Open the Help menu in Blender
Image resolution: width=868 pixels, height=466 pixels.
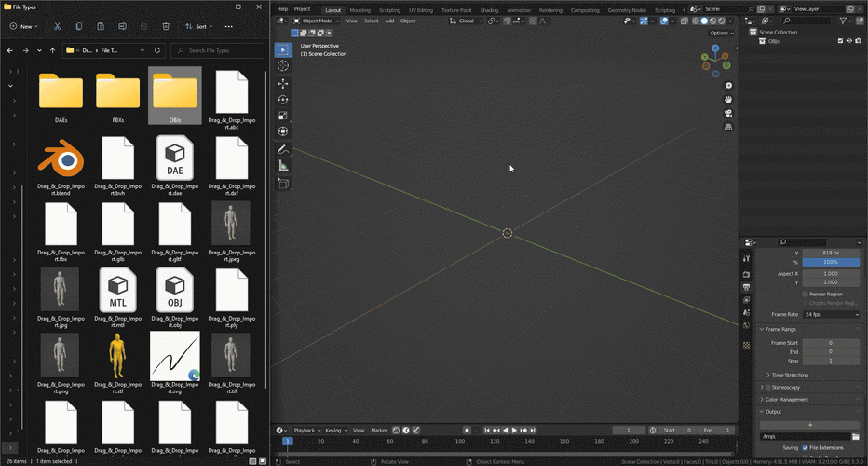(x=282, y=9)
